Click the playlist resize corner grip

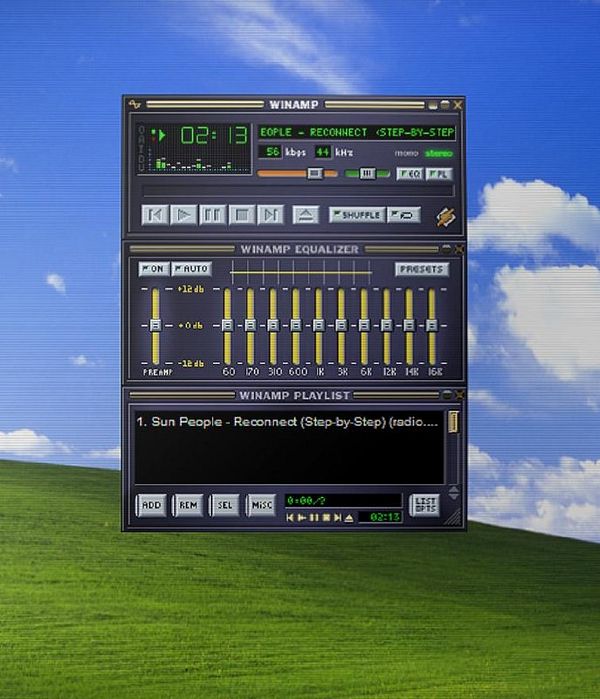[x=454, y=518]
